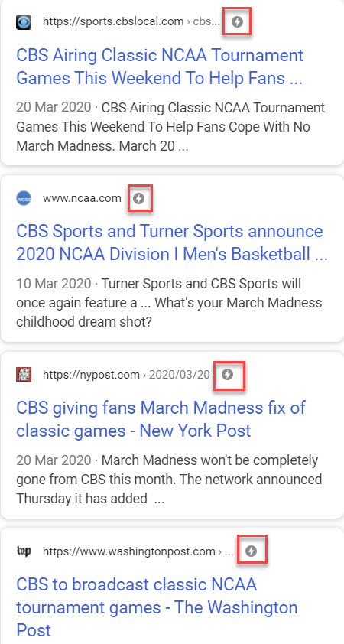Click the CBS eye favicon
344x644 pixels.
[24, 21]
